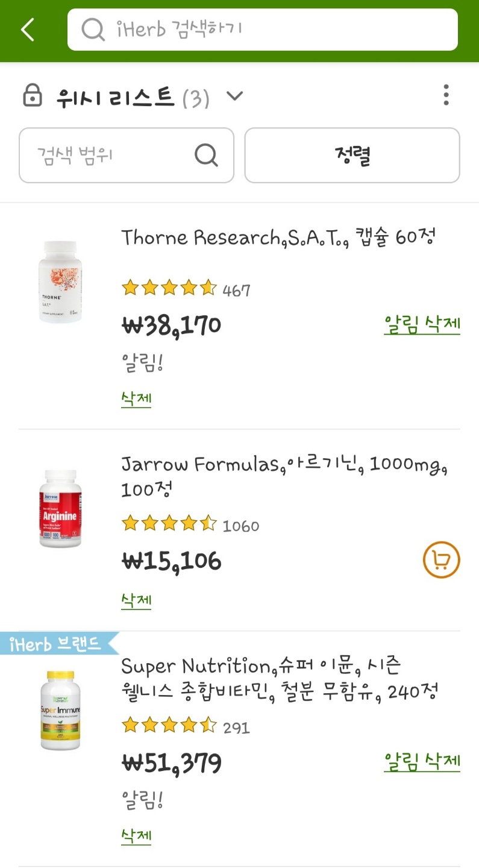Click the search icon in 검색 범위 field
Viewport: 479px width, 868px height.
pyautogui.click(x=206, y=156)
